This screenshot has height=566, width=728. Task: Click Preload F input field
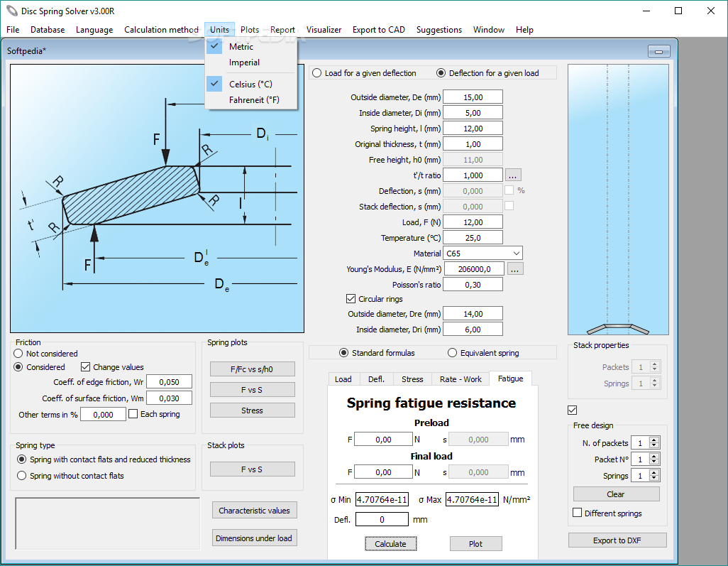click(383, 439)
